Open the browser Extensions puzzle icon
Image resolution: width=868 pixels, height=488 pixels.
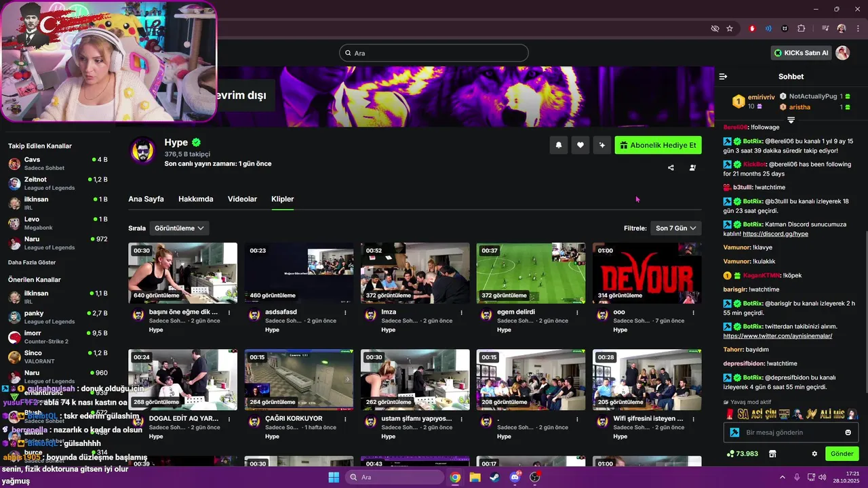pos(802,28)
